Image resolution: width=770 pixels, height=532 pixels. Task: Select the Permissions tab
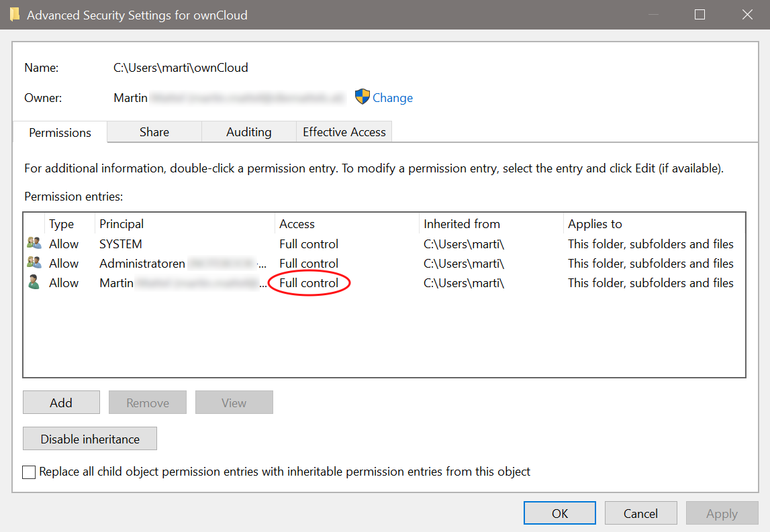click(59, 132)
